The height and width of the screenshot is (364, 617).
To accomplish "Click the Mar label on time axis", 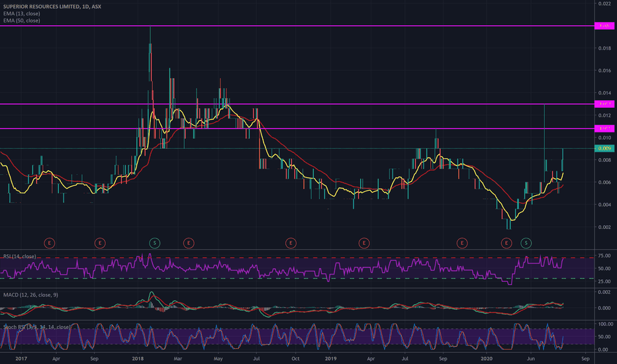I will pyautogui.click(x=178, y=359).
